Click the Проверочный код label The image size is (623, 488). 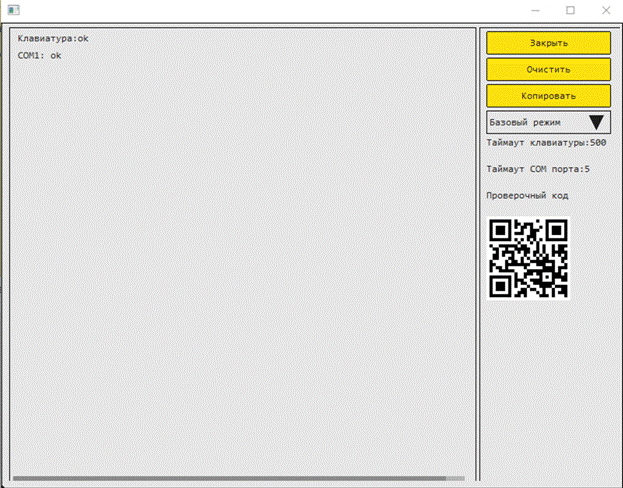(x=527, y=195)
